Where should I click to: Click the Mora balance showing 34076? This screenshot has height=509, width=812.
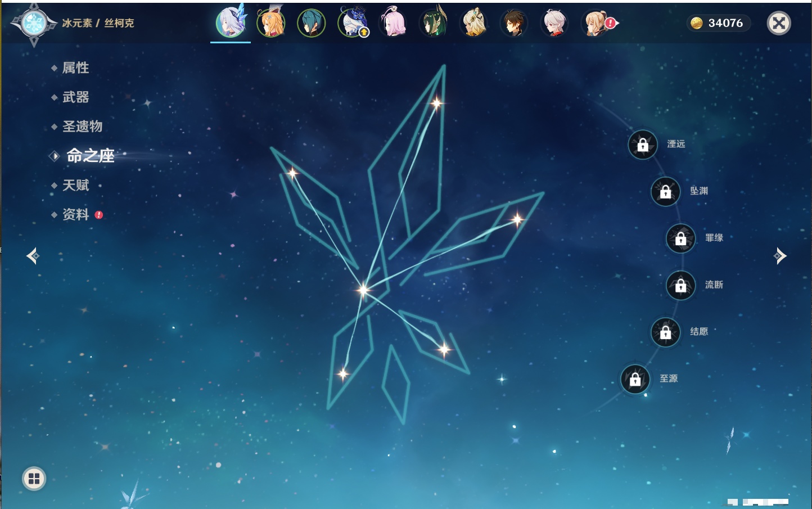pos(718,23)
